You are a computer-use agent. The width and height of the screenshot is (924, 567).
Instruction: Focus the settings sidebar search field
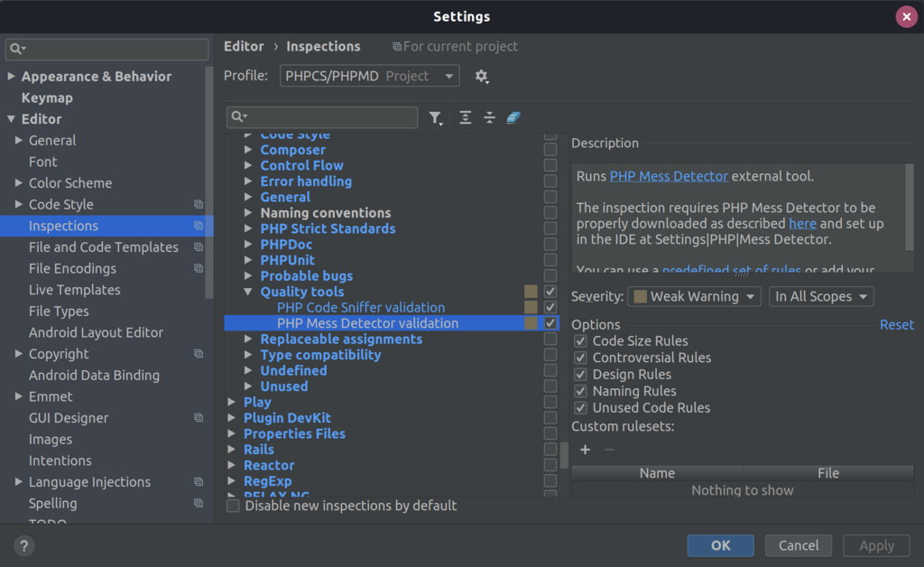[x=106, y=49]
